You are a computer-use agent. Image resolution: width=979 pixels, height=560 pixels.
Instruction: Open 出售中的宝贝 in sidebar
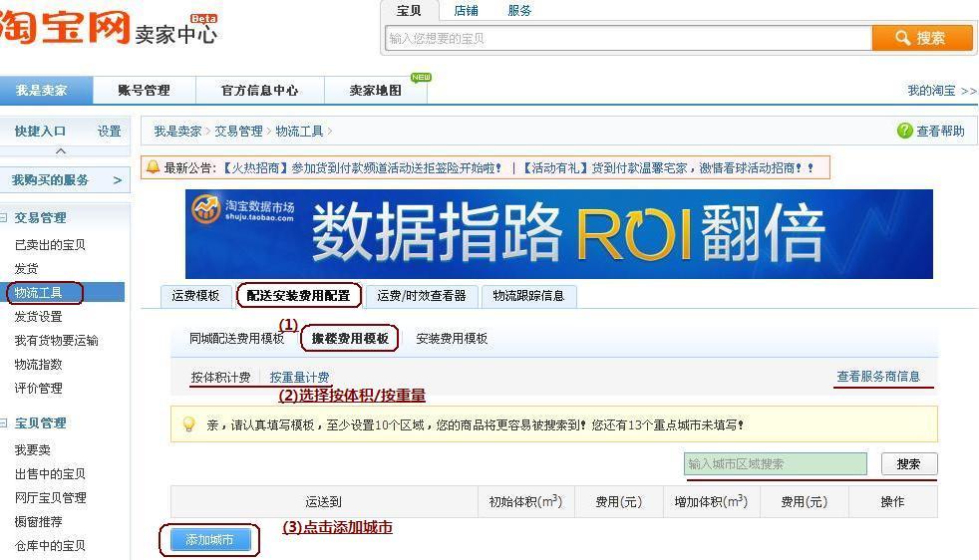pos(50,474)
